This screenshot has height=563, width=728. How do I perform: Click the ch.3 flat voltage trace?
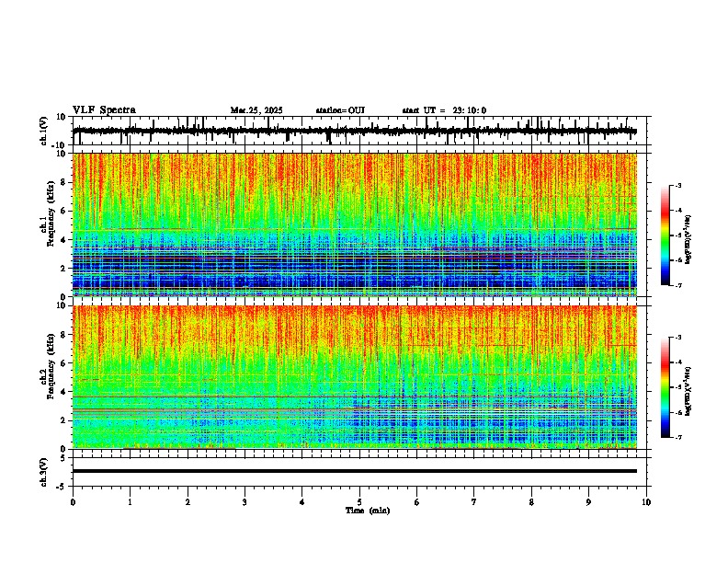click(355, 471)
